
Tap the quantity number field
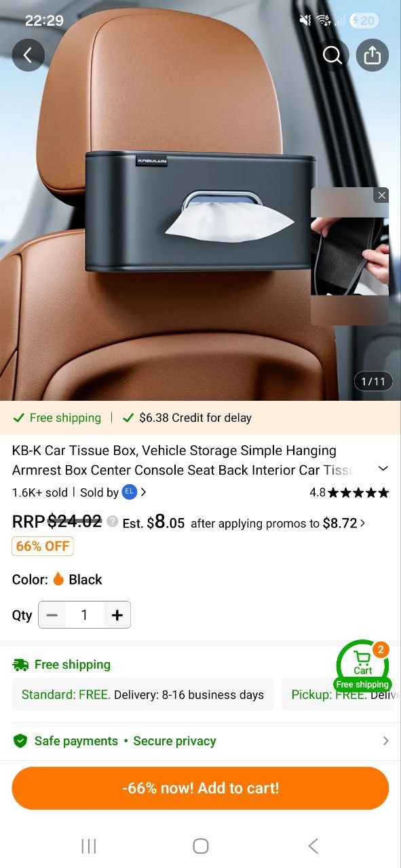click(x=84, y=615)
